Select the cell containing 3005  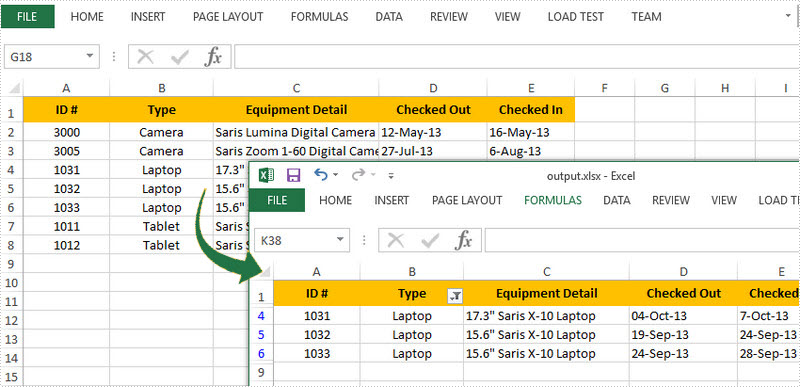coord(66,151)
